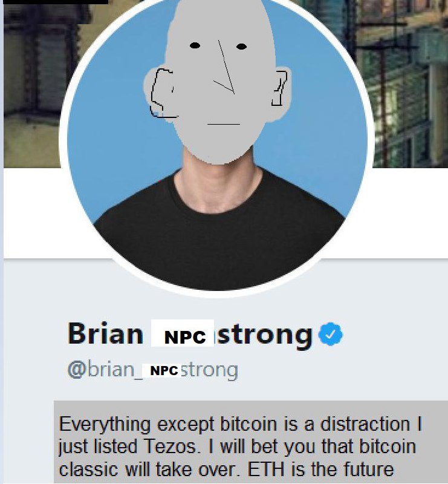Click the bio line starting with Everything
The image size is (448, 484).
[240, 424]
